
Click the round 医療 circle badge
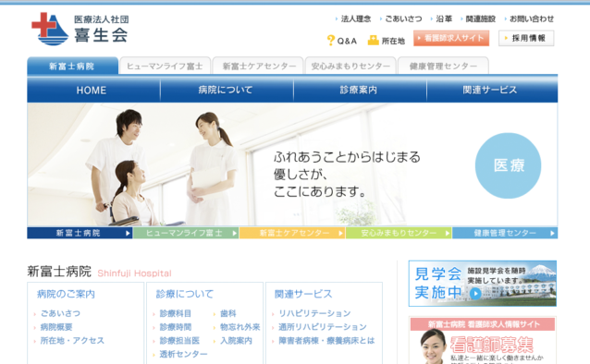[508, 165]
